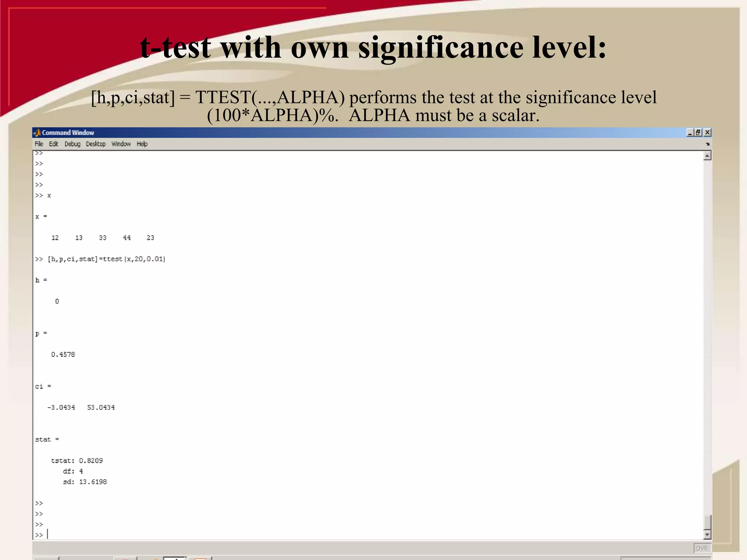This screenshot has height=560, width=747.
Task: Open the Edit menu
Action: [54, 144]
